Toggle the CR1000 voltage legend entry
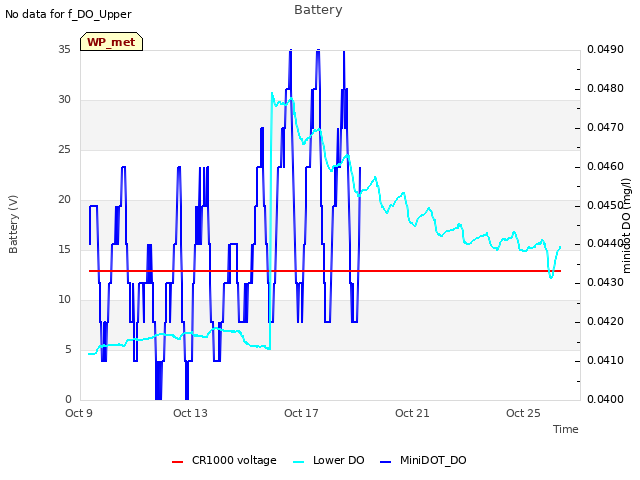 (224, 460)
